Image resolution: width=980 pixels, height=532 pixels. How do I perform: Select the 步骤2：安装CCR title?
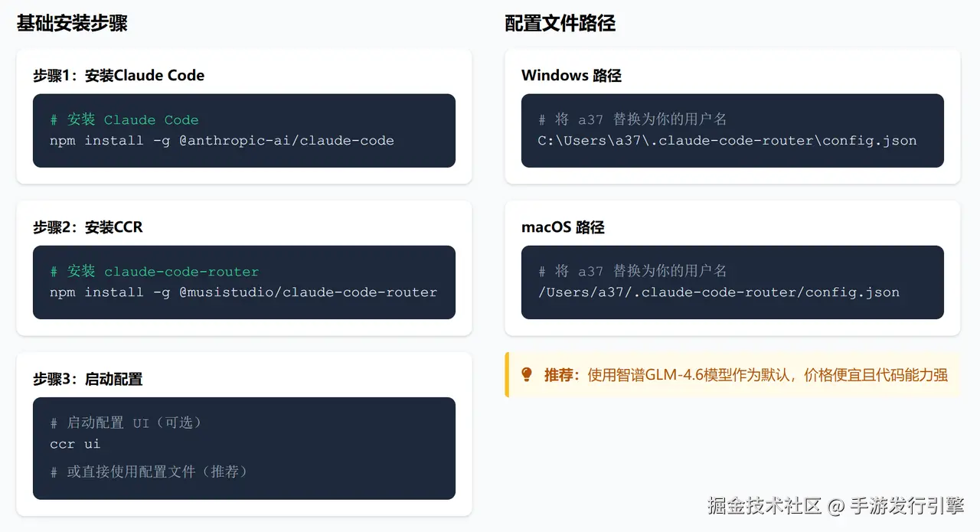tap(88, 227)
